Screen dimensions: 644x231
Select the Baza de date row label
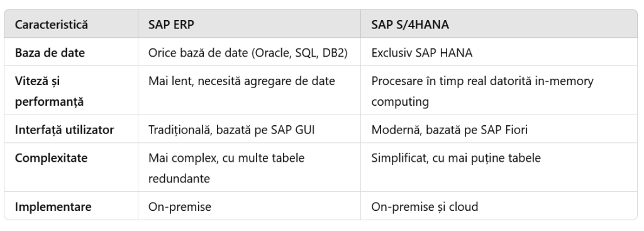tap(50, 53)
